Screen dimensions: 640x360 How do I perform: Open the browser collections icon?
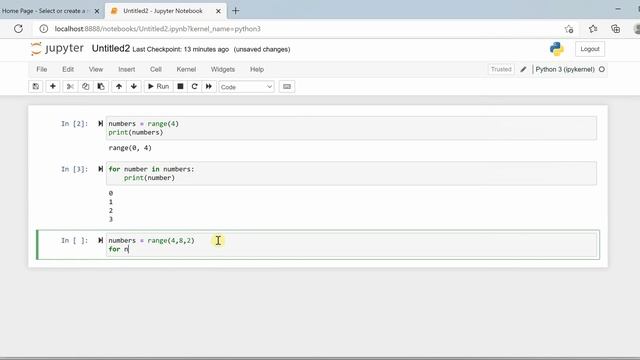[x=616, y=29]
